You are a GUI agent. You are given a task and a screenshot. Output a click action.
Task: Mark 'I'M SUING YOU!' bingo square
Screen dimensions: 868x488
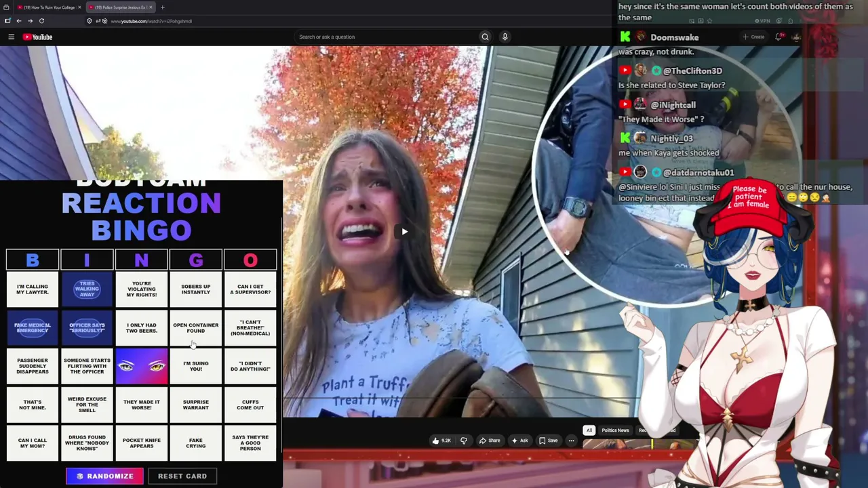[196, 366]
